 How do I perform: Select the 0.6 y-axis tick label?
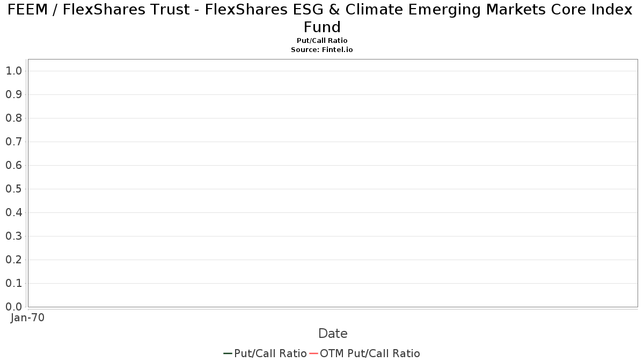tap(13, 165)
